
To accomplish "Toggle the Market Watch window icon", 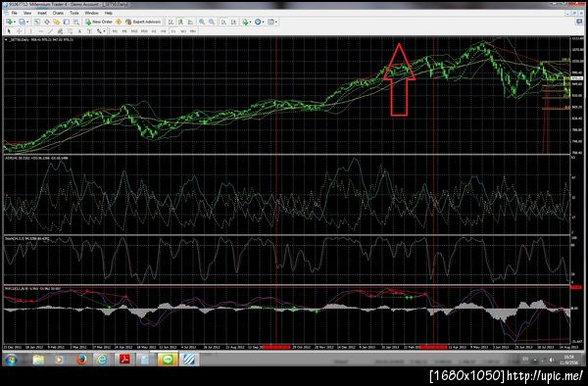I will point(37,22).
